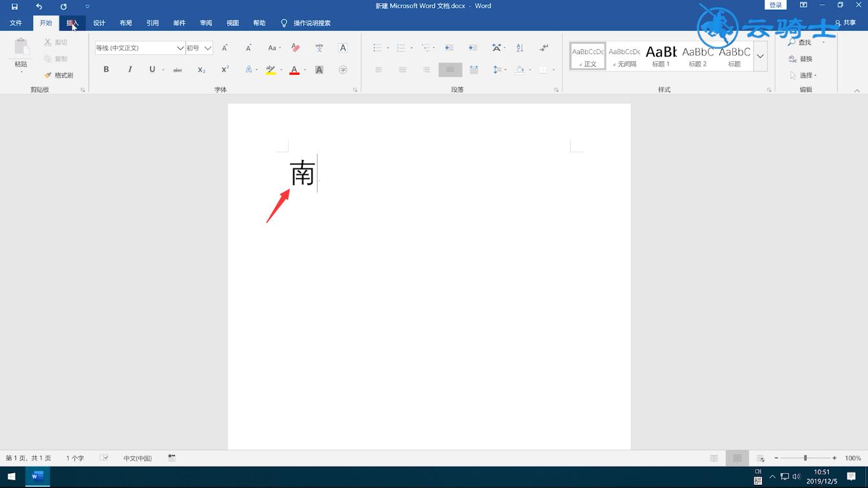This screenshot has height=488, width=868.
Task: Switch to the 审阅 (Review) tab
Action: coord(206,23)
